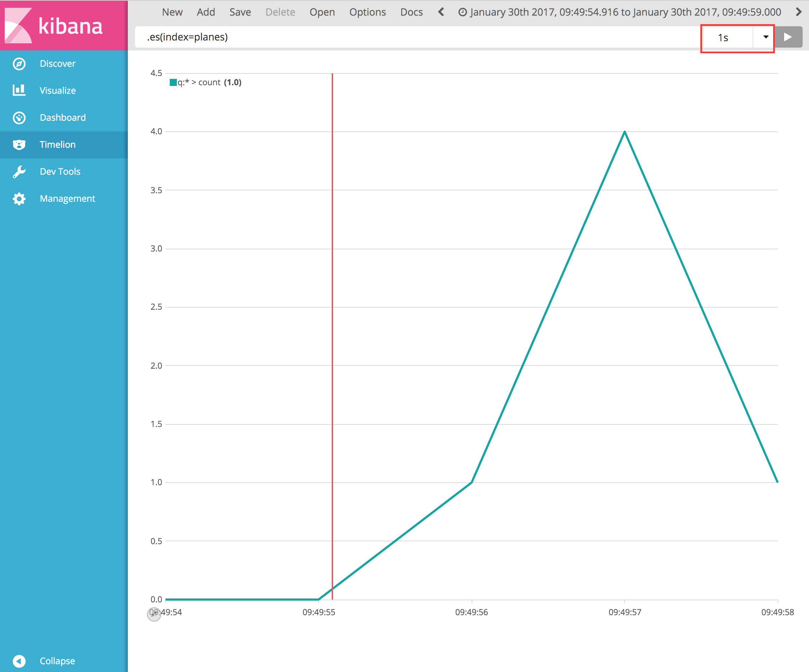Click the Kibana logo icon

tap(18, 26)
